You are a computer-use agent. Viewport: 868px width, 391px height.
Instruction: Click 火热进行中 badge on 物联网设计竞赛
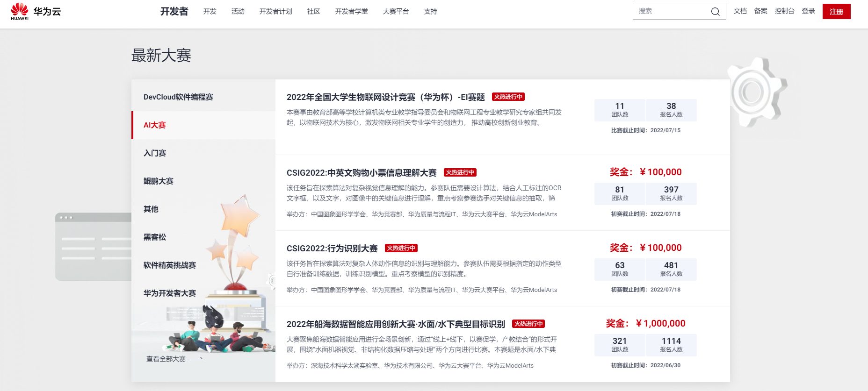(x=508, y=97)
